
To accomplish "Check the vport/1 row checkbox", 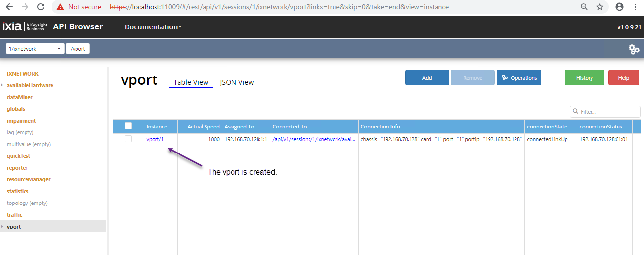I will (128, 139).
